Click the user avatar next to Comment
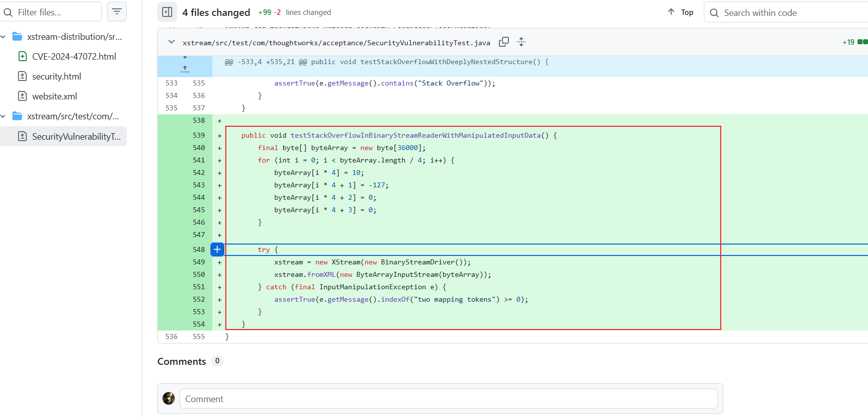This screenshot has height=417, width=868. [169, 398]
